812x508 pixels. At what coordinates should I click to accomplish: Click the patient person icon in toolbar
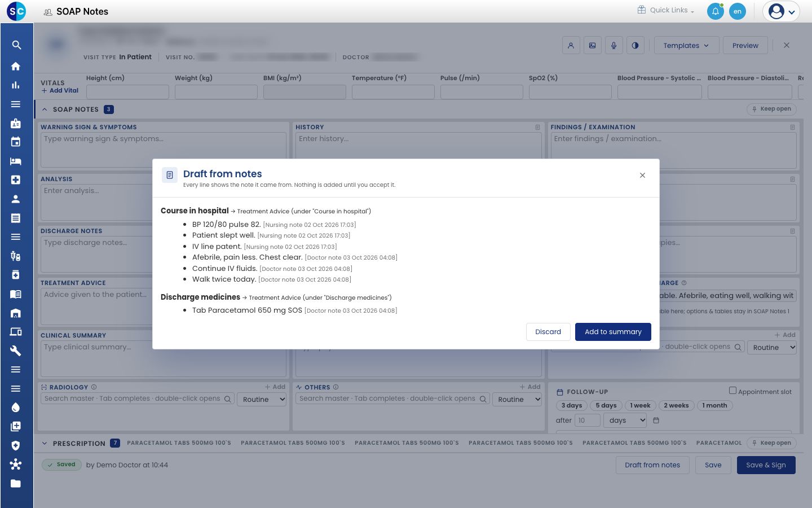tap(571, 45)
